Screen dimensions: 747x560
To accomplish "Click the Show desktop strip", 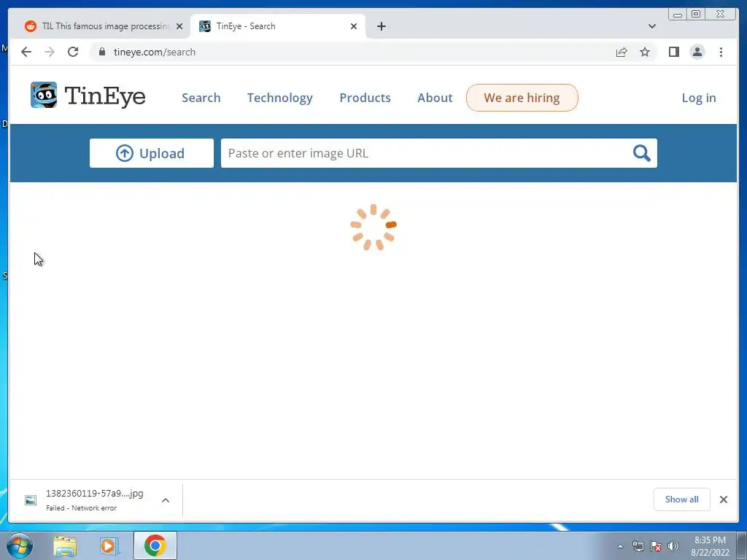I will tap(742, 545).
